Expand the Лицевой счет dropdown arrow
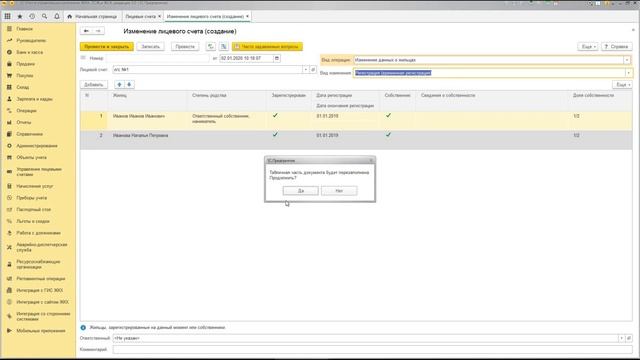The height and width of the screenshot is (360, 640). coord(306,70)
